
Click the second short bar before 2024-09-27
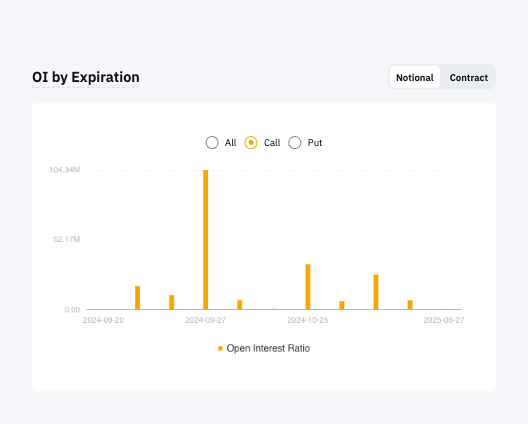pos(171,302)
